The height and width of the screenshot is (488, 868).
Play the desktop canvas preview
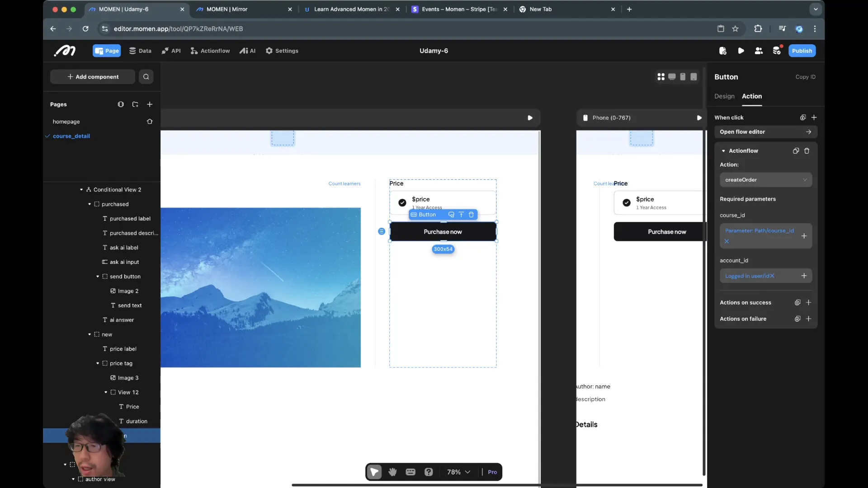tap(530, 118)
